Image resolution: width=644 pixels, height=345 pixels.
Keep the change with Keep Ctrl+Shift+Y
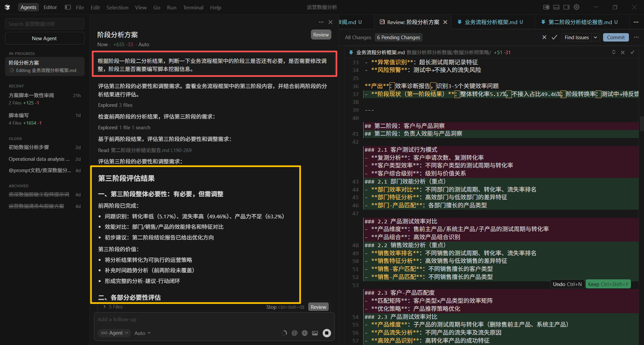click(608, 284)
